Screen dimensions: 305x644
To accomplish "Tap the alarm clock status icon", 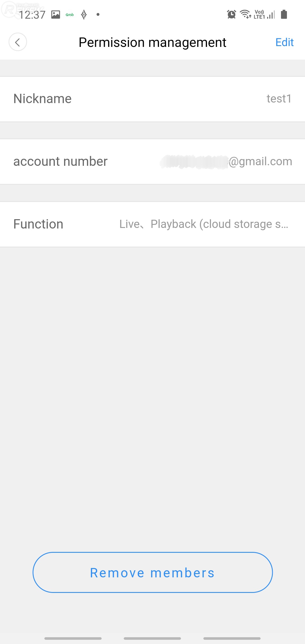I will pos(232,14).
